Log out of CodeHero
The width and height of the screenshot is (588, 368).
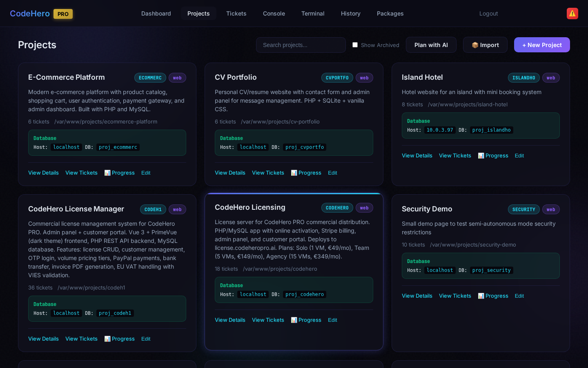[488, 13]
